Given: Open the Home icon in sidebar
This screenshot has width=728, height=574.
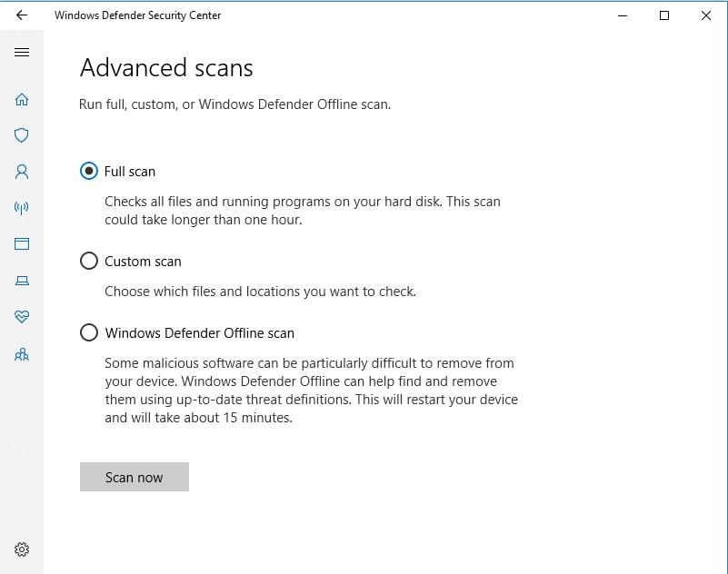Looking at the screenshot, I should [x=22, y=99].
